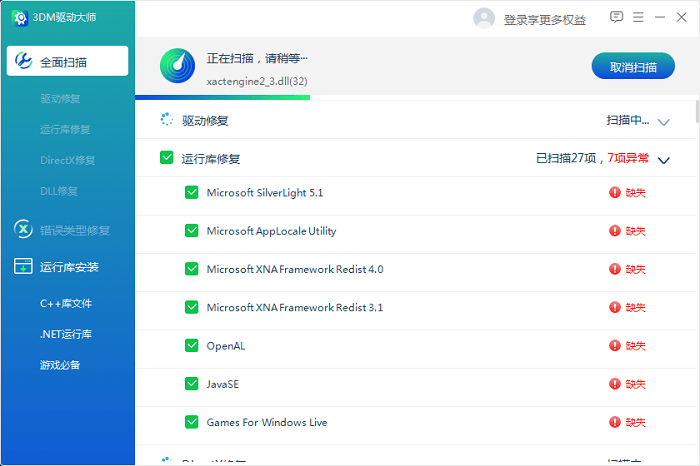This screenshot has width=700, height=466.
Task: Open 错误类型修复 in the sidebar
Action: tap(75, 230)
